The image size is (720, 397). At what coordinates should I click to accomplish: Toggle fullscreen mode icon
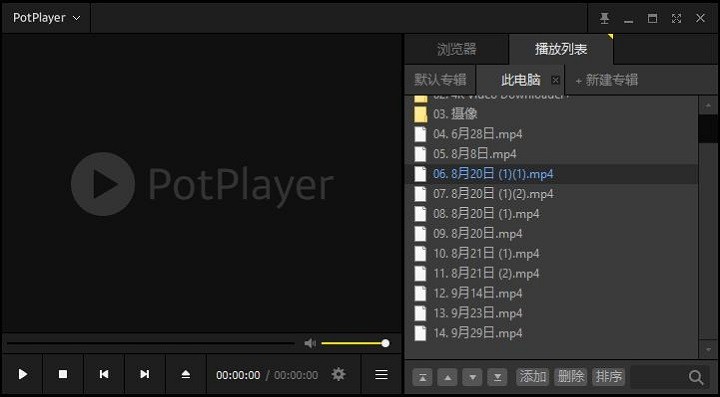click(676, 18)
